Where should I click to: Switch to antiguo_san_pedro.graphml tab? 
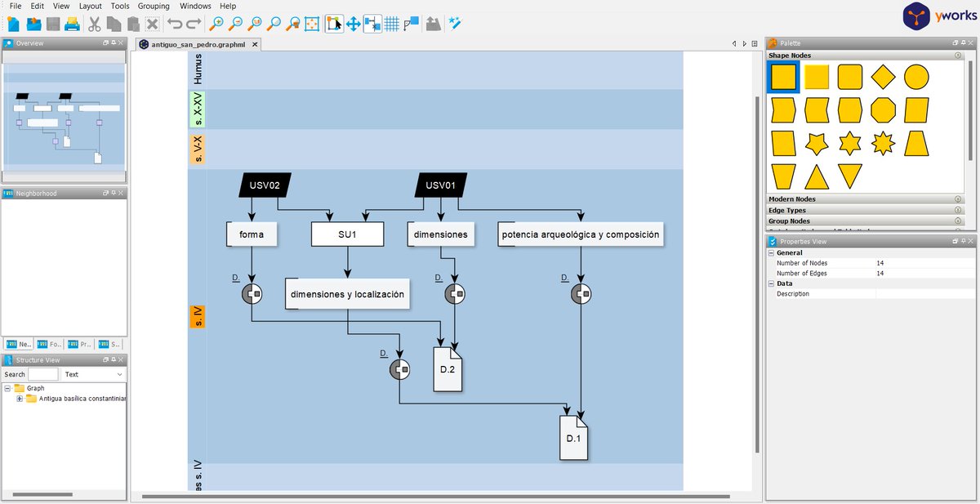click(x=198, y=44)
